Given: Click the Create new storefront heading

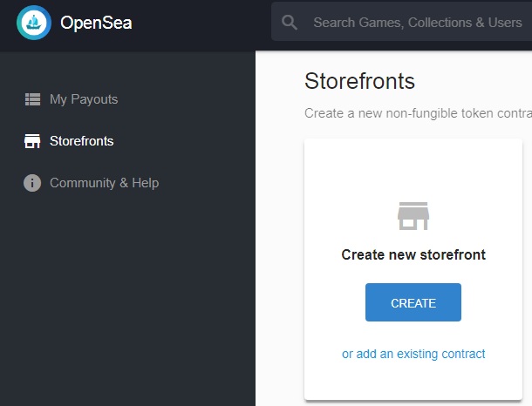Looking at the screenshot, I should pyautogui.click(x=413, y=254).
